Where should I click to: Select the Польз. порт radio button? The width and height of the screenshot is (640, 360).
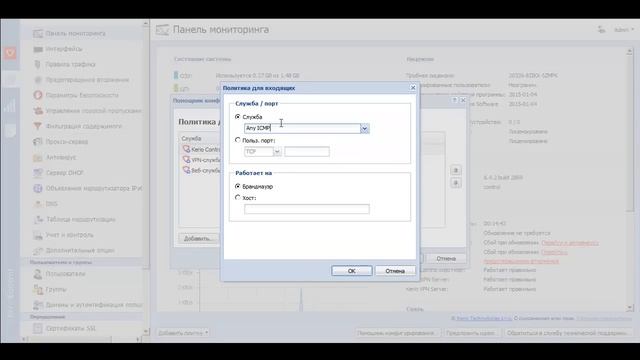pyautogui.click(x=238, y=140)
